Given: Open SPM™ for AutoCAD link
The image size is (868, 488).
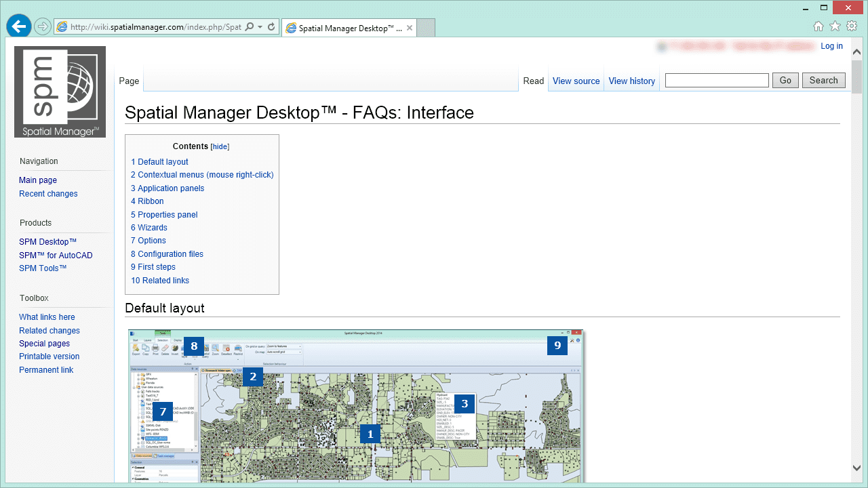Looking at the screenshot, I should pyautogui.click(x=56, y=256).
